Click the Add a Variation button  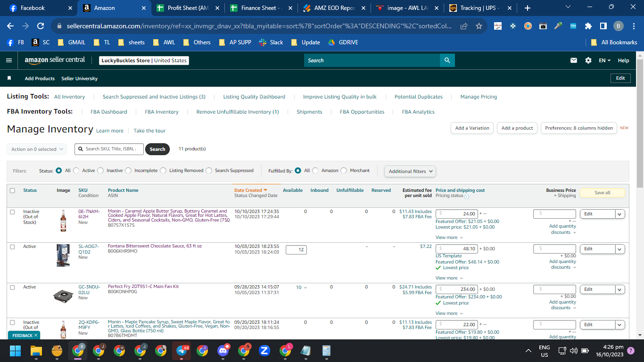472,128
